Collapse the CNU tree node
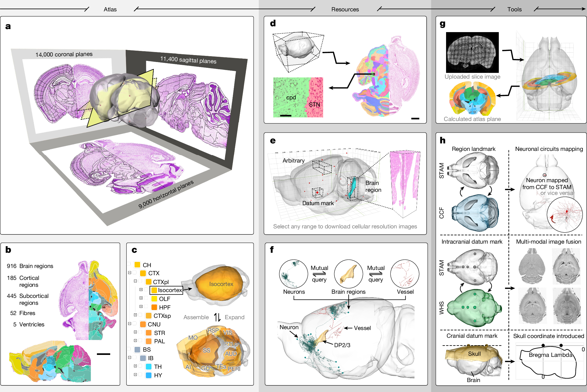 (x=129, y=324)
